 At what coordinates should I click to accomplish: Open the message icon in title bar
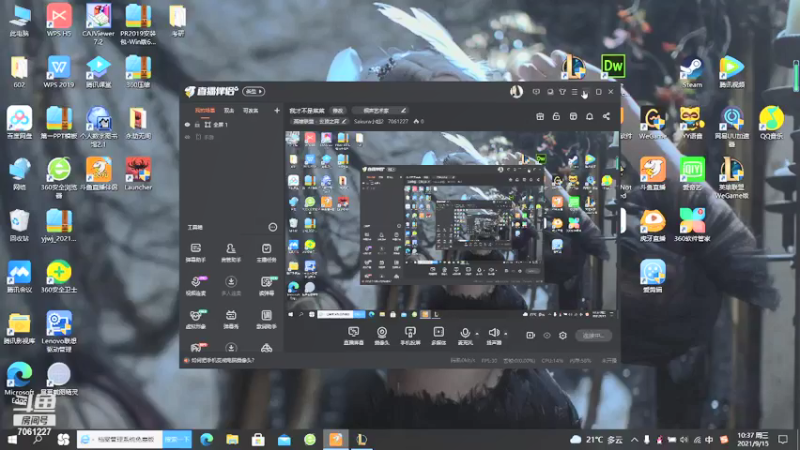click(536, 92)
